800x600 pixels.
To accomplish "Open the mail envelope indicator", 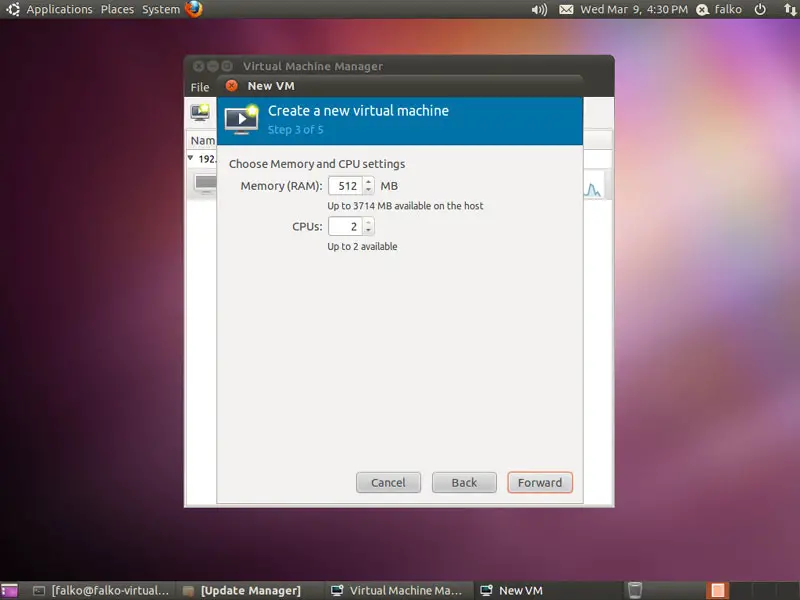I will 566,9.
